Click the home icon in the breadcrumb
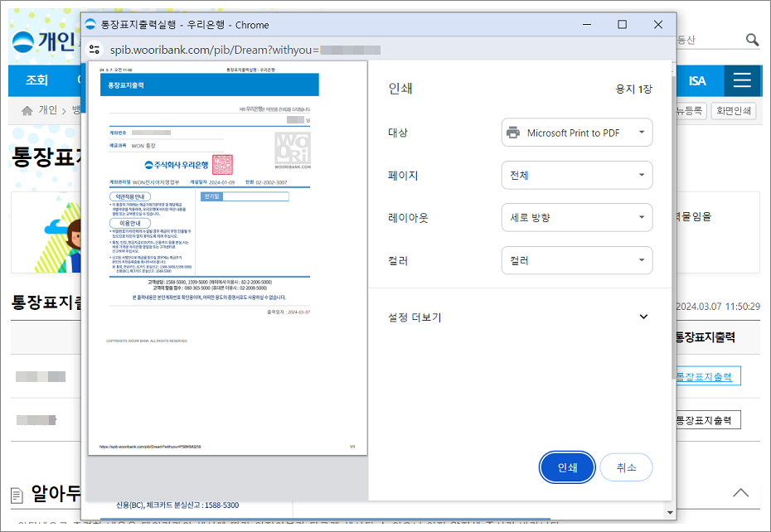This screenshot has height=532, width=771. [x=28, y=109]
